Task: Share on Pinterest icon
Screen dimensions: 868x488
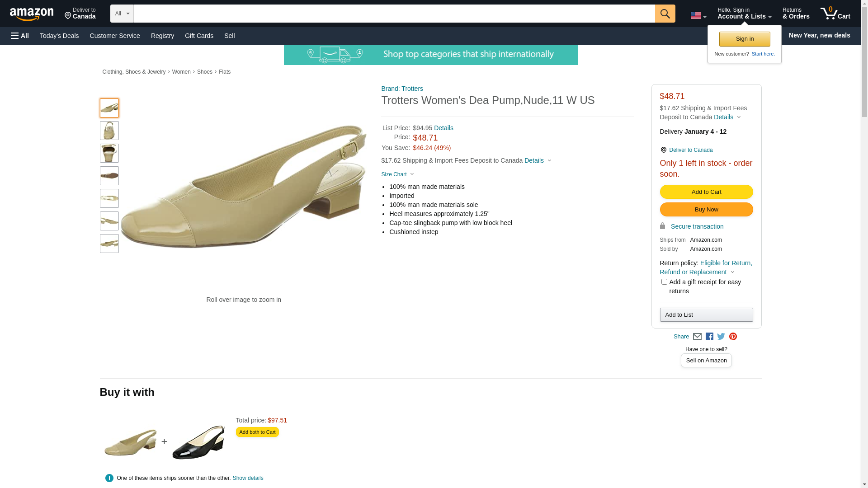Action: click(733, 337)
